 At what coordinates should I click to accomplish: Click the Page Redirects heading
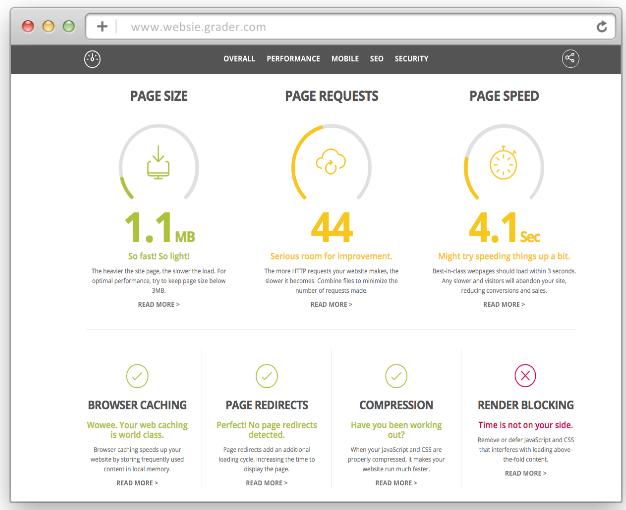tap(267, 405)
